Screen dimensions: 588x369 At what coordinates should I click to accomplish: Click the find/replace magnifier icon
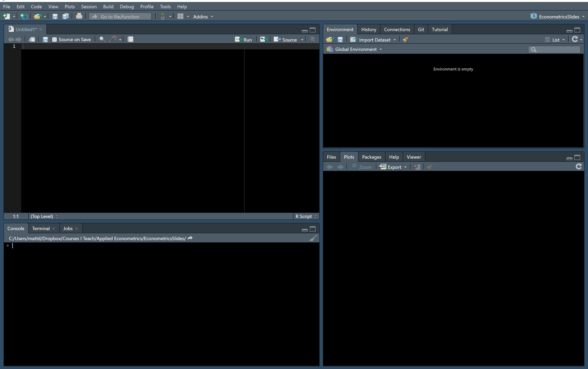[x=102, y=39]
